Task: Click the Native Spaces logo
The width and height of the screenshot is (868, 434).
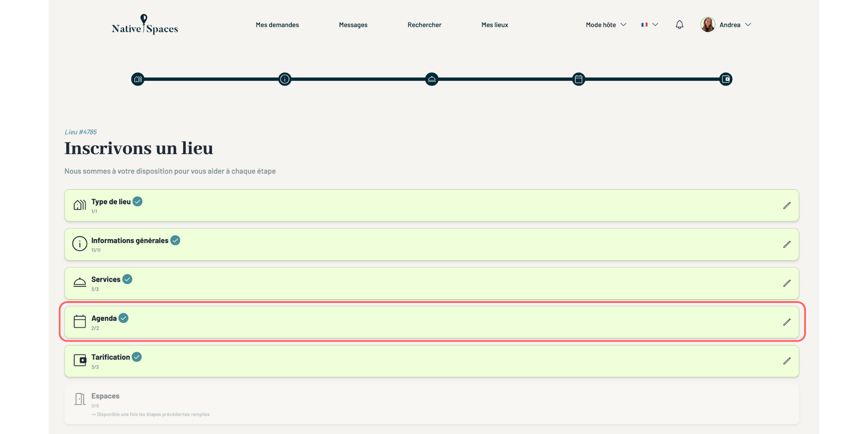Action: coord(145,25)
